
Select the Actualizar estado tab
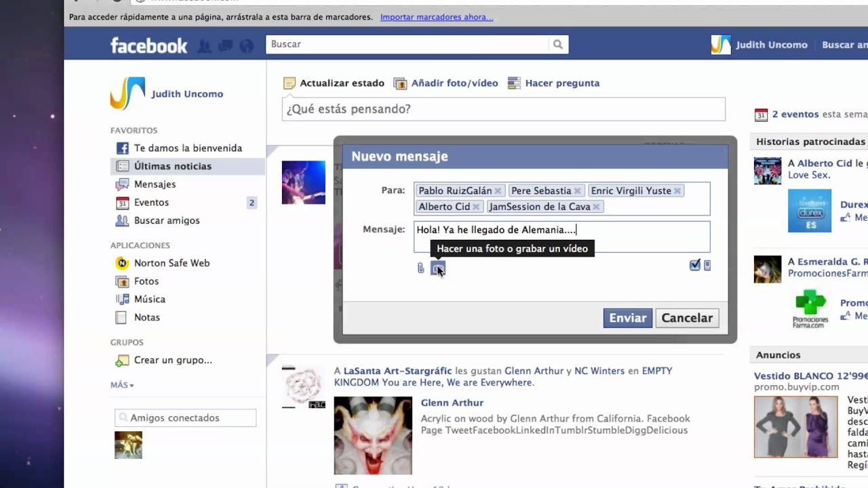334,83
